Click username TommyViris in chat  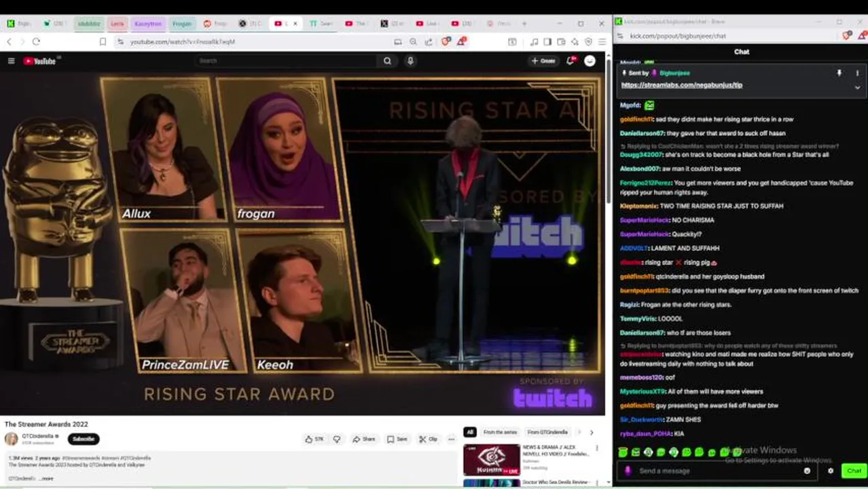[x=637, y=319]
